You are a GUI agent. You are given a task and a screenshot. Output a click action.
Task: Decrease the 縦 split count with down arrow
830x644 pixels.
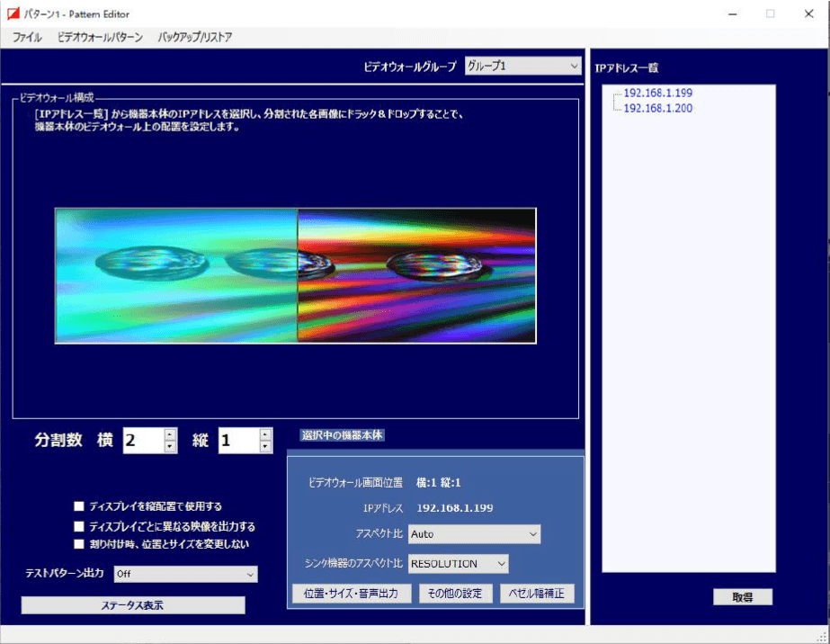coord(265,446)
